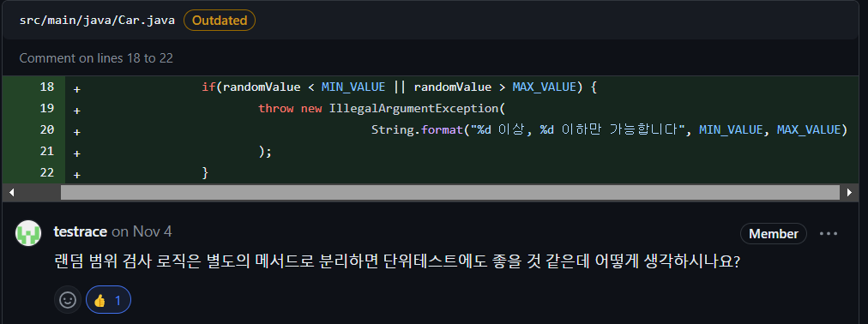Select line number 22
The height and width of the screenshot is (324, 868).
48,172
